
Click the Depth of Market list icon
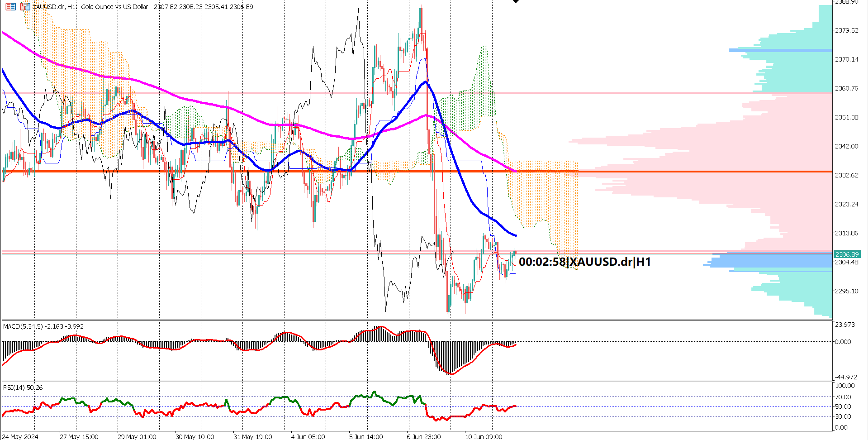[10, 7]
